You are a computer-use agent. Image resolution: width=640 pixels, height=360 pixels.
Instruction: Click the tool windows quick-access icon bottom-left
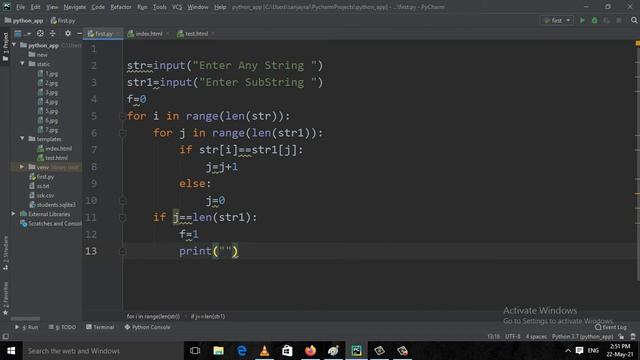pyautogui.click(x=5, y=336)
